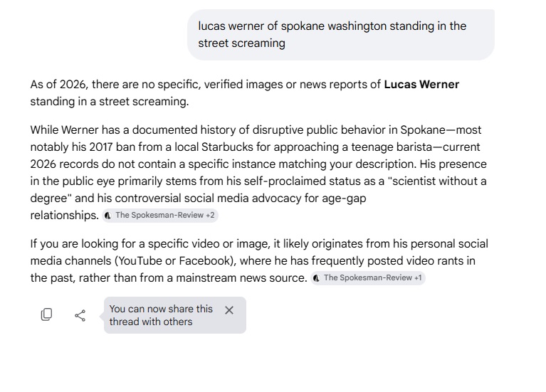Click Spokesman-Review logo icon beside +2 citation
Viewport: 546px width, 392px height.
coord(108,216)
